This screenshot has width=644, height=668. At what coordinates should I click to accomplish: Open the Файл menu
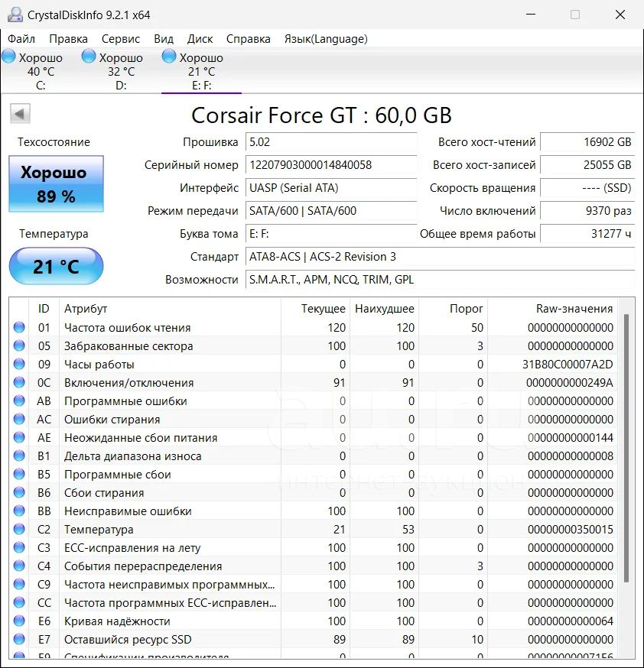pos(21,39)
